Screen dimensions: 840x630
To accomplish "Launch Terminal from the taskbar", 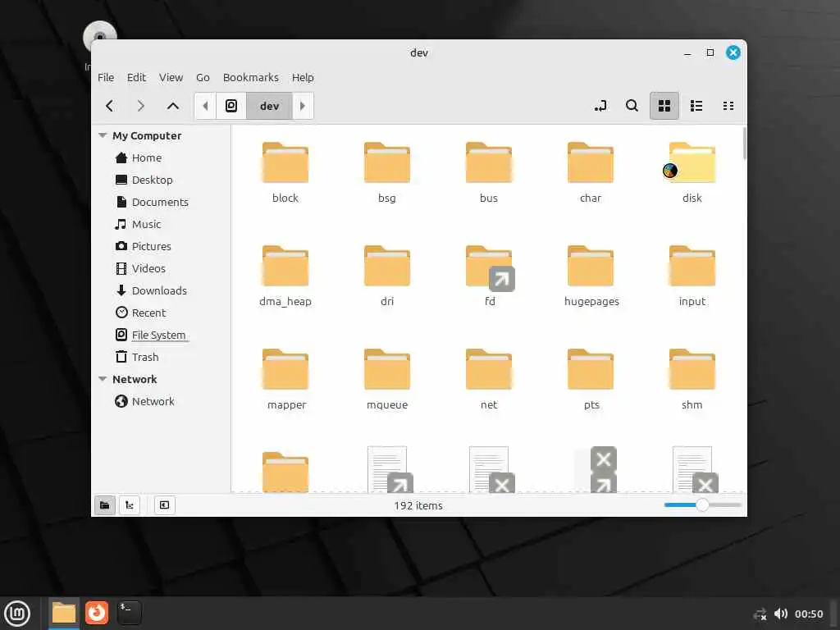I will click(129, 613).
